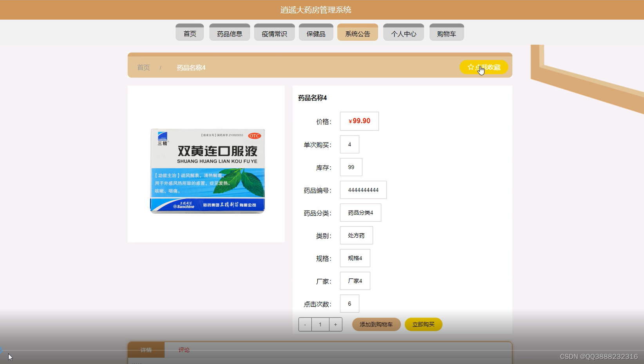Open the 首页 navigation tab

(190, 32)
